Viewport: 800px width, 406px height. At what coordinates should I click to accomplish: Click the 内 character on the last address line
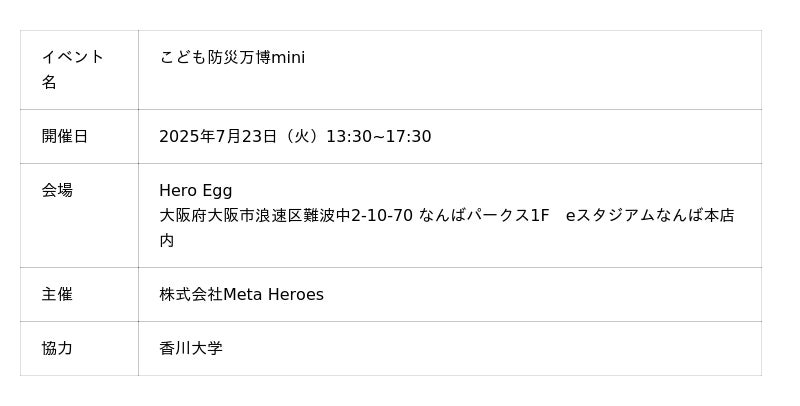[x=167, y=241]
